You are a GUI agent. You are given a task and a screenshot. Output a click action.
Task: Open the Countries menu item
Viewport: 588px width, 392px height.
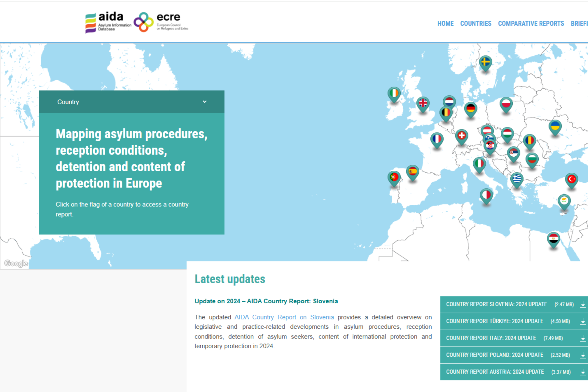(x=475, y=23)
